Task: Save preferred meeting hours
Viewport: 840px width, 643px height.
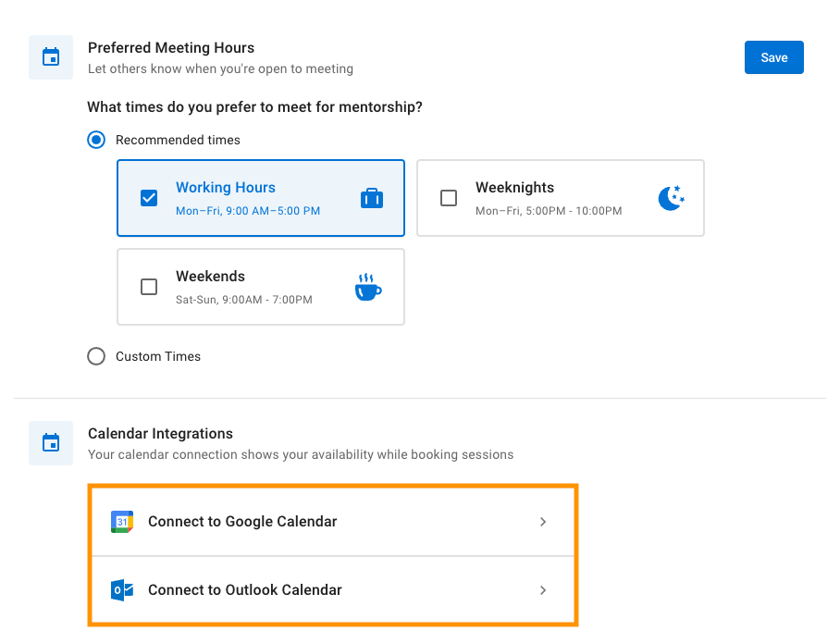Action: [774, 57]
